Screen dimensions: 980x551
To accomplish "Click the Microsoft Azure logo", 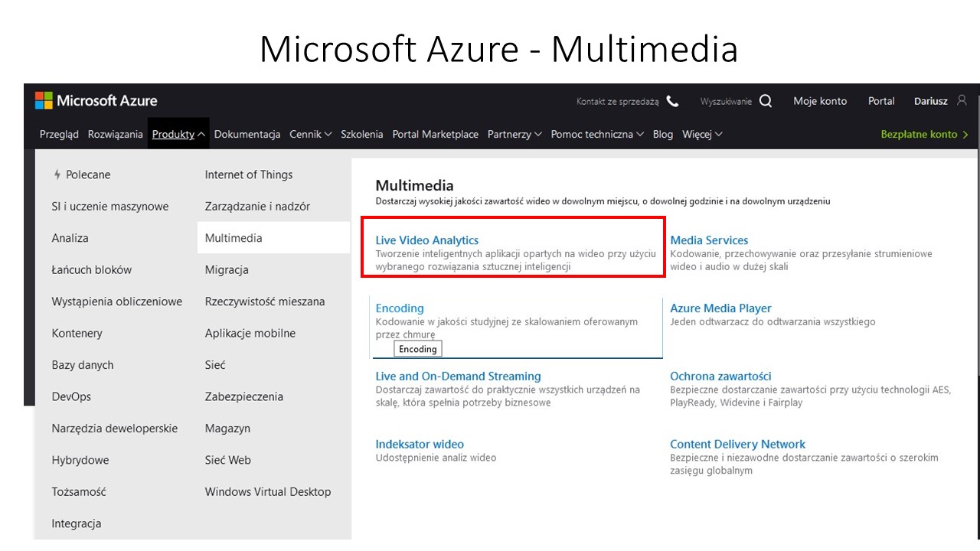I will tap(96, 100).
